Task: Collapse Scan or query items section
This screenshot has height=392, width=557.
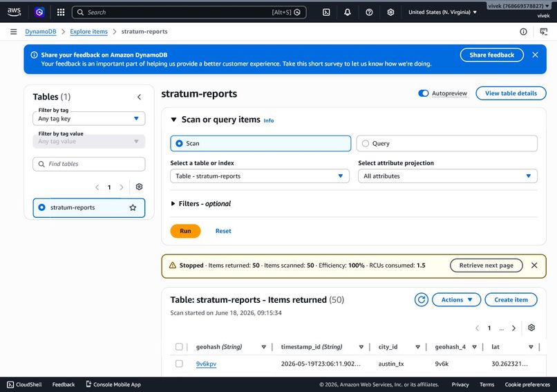Action: (x=173, y=120)
